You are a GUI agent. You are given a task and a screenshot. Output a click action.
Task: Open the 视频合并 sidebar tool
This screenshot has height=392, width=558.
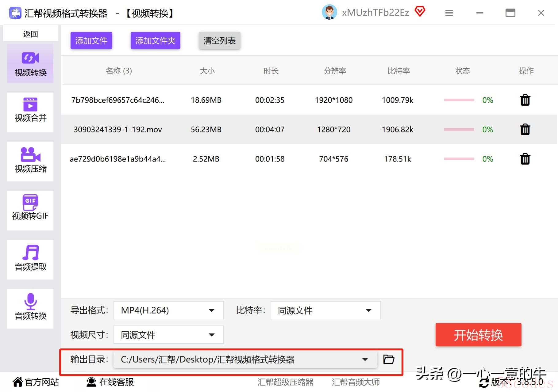(x=30, y=112)
